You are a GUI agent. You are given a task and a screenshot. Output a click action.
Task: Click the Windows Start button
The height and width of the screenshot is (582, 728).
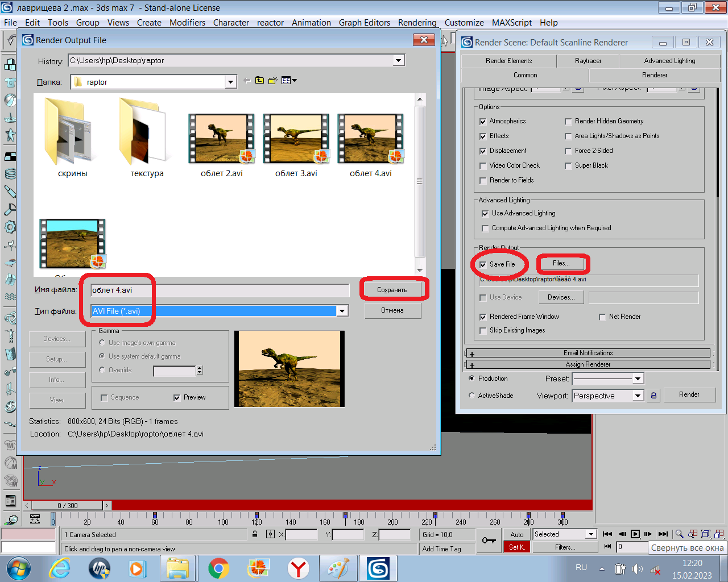click(19, 568)
